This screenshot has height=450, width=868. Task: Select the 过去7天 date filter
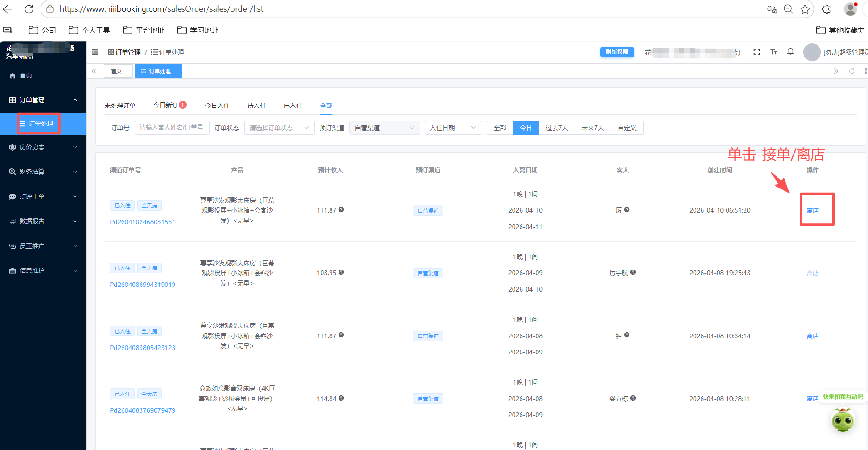click(x=557, y=128)
